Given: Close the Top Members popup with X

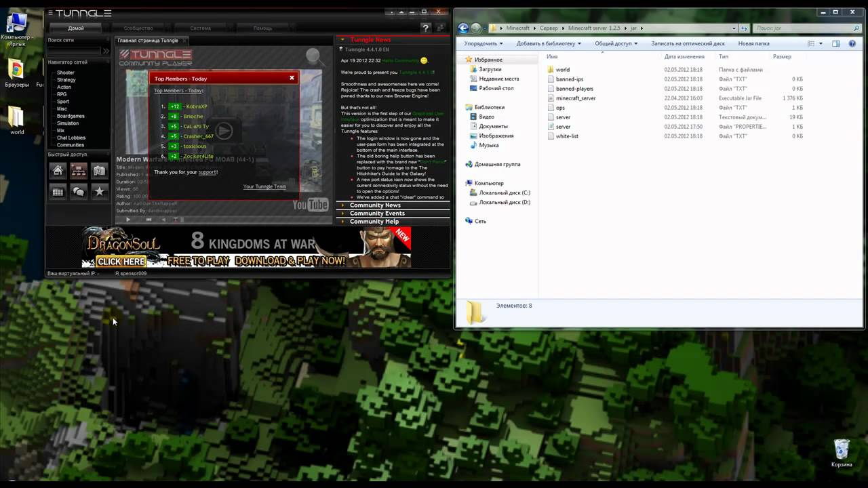Looking at the screenshot, I should pos(292,78).
